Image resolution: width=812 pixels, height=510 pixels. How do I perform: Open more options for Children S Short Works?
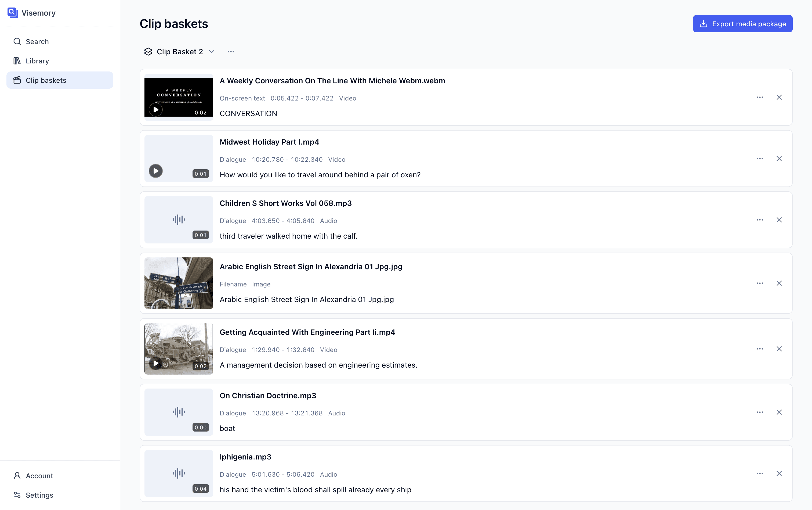tap(760, 220)
